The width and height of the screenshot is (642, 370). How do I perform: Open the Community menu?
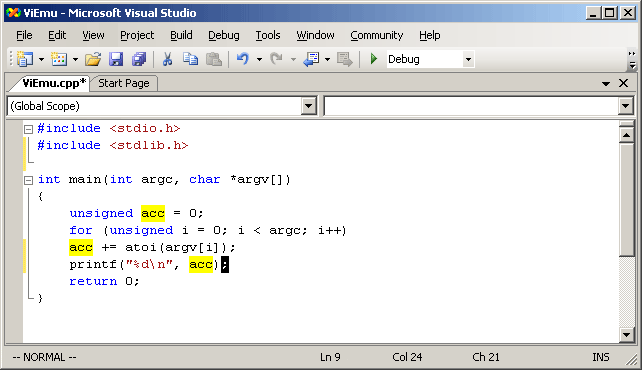click(x=377, y=36)
